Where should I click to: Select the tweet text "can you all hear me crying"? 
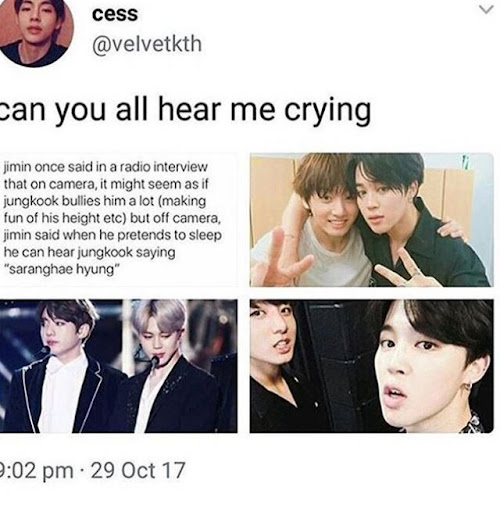[185, 111]
